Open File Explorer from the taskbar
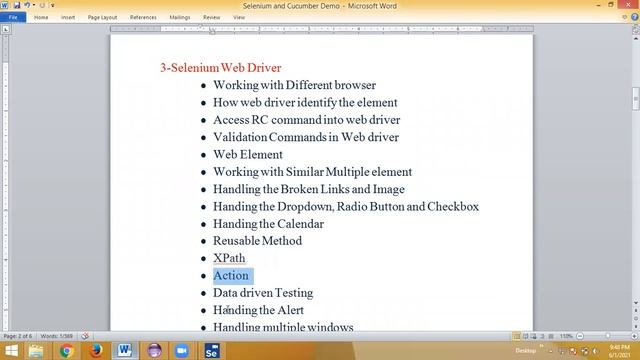640x360 pixels. [x=36, y=351]
